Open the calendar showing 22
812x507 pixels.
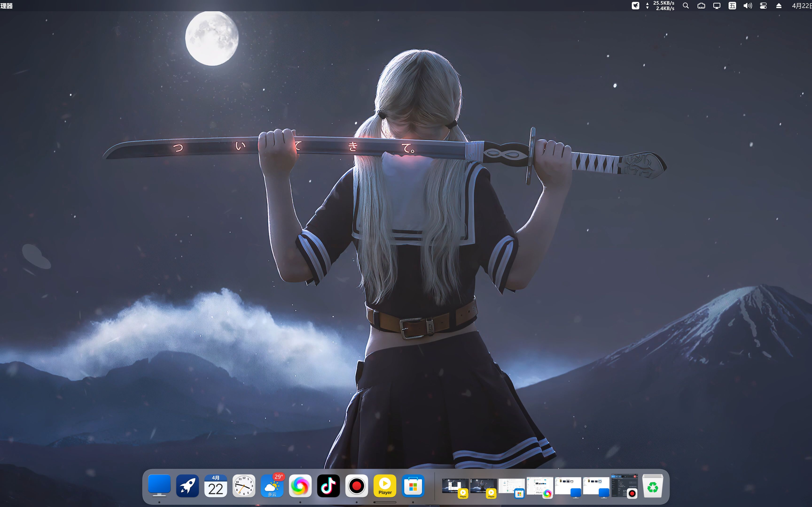pos(215,486)
